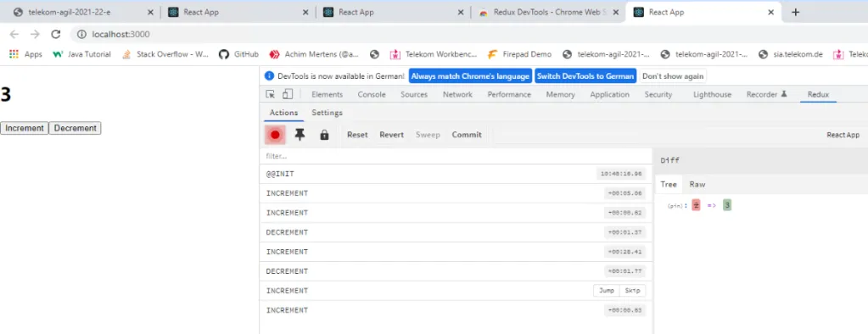Open the Lighthouse panel in DevTools
The height and width of the screenshot is (334, 868).
coord(712,95)
